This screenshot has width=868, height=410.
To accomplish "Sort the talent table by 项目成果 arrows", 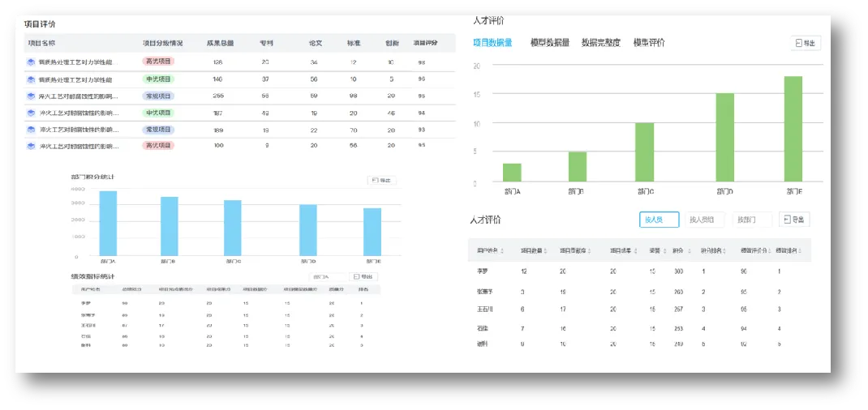I will point(636,251).
